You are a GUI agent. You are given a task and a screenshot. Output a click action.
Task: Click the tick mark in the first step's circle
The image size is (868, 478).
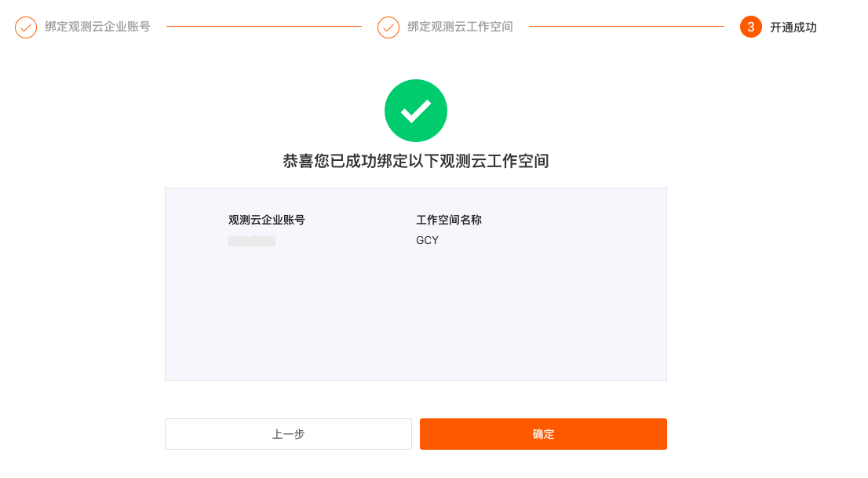(26, 27)
